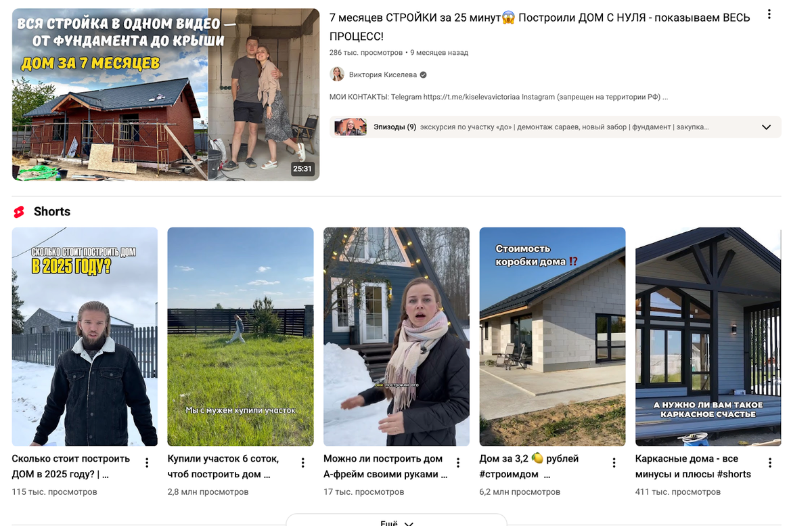Viewport: 812px width, 526px height.
Task: Open options for Каркасные дома short
Action: [x=770, y=463]
